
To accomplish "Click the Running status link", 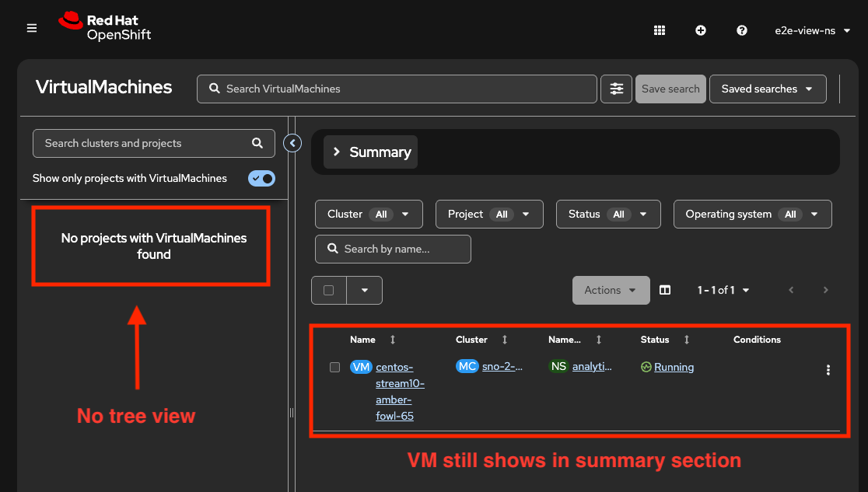I will (x=674, y=367).
